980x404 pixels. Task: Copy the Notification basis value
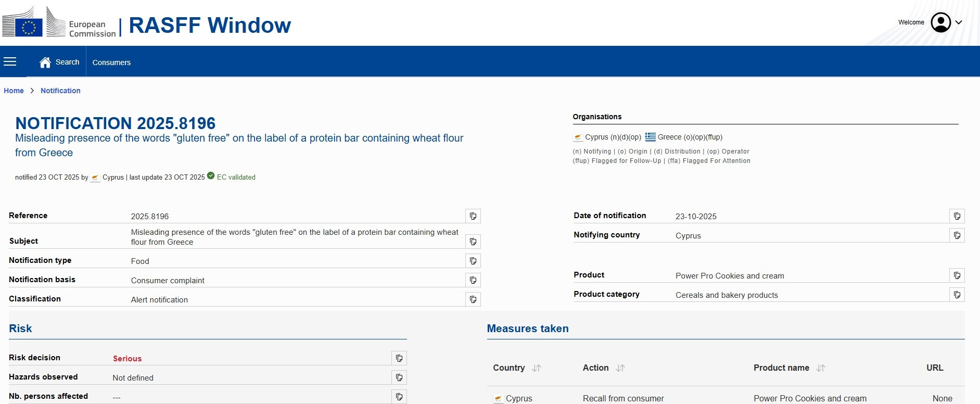(x=473, y=280)
